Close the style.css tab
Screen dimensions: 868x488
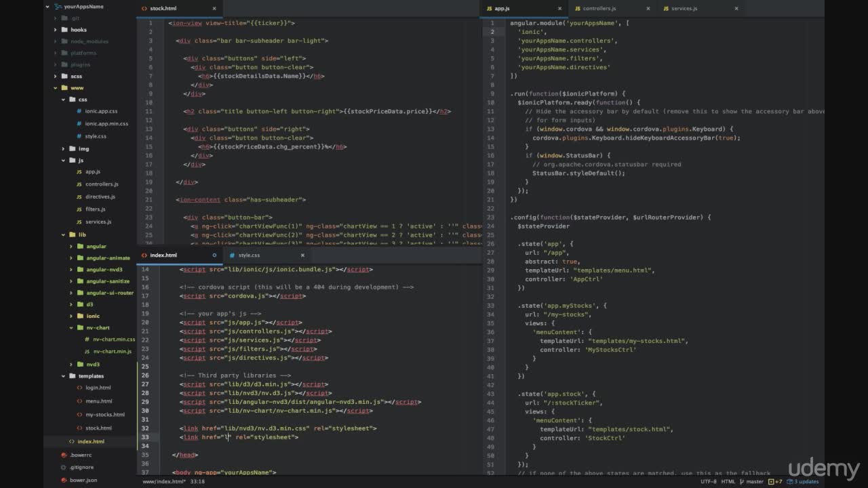302,255
